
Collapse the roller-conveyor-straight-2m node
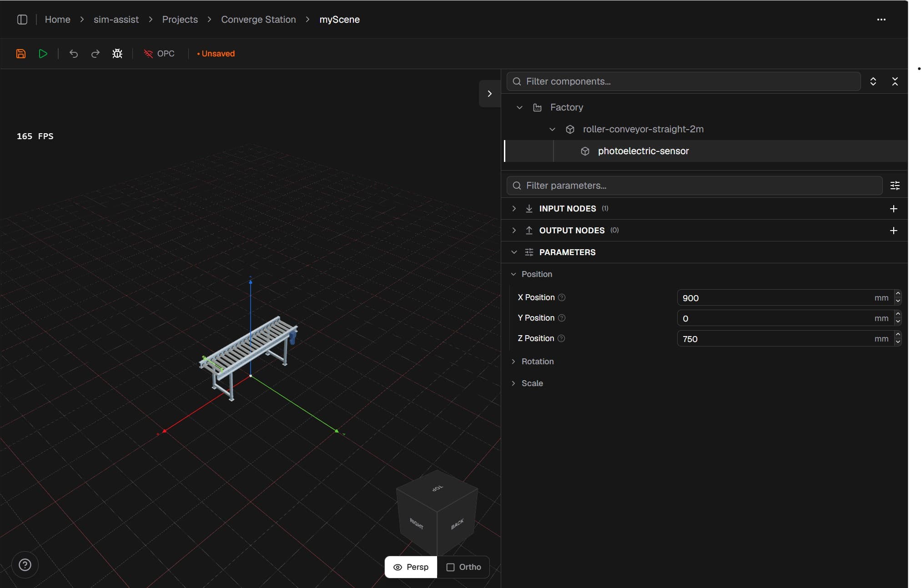point(552,129)
